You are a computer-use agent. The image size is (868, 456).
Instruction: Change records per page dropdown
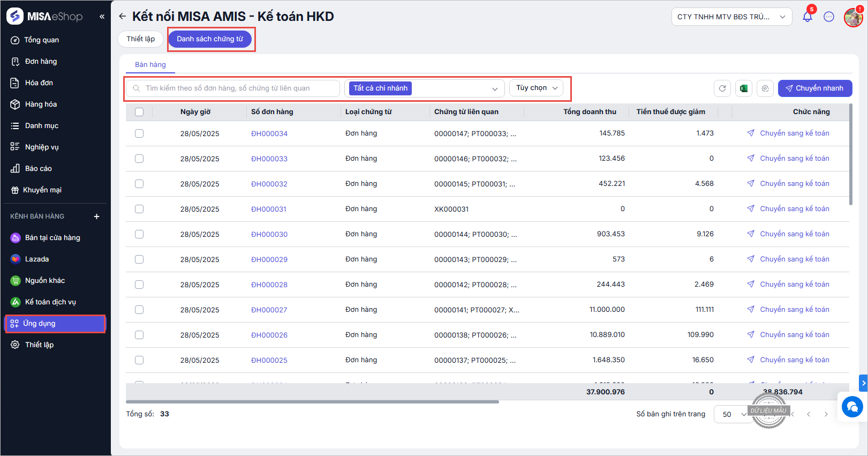point(734,414)
